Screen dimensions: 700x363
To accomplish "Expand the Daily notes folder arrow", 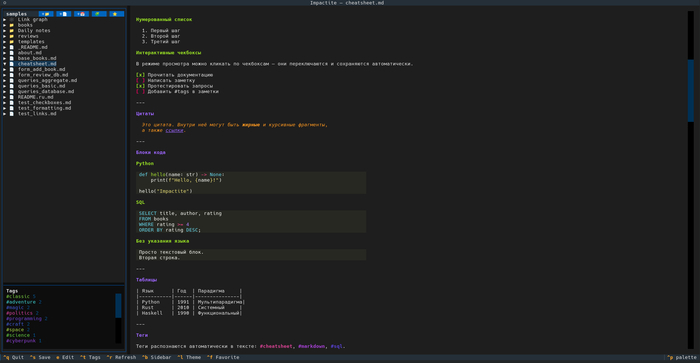I will tap(4, 31).
